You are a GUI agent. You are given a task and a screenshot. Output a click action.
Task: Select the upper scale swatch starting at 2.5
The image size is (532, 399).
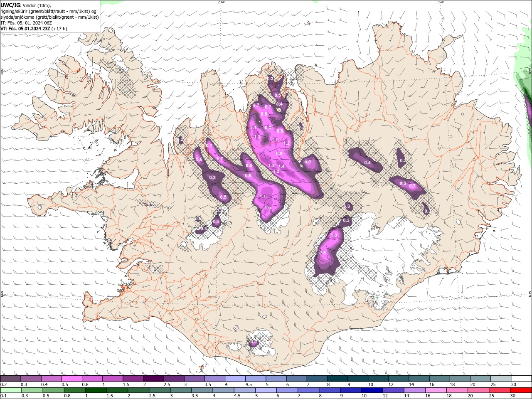click(x=174, y=379)
